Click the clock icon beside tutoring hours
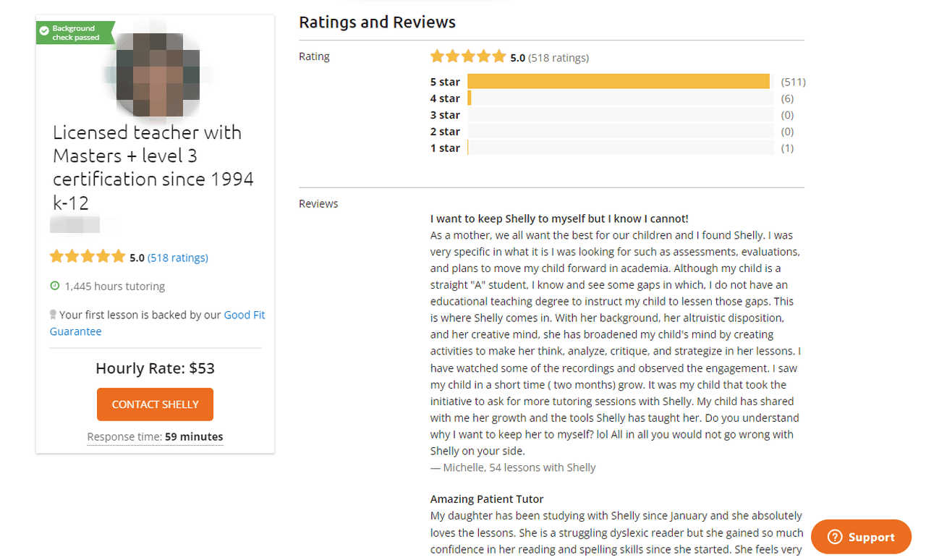 pyautogui.click(x=54, y=286)
